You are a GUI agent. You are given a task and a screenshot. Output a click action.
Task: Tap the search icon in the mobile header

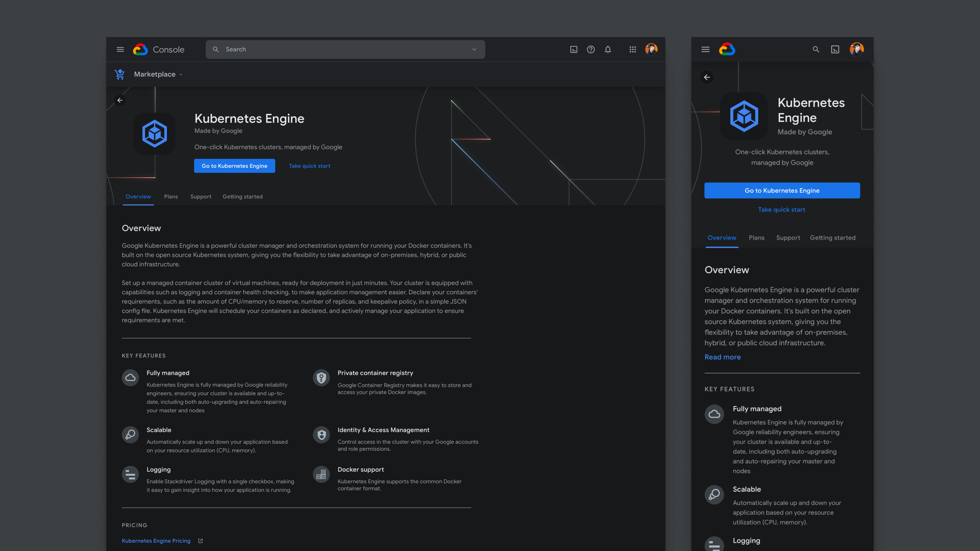click(816, 50)
